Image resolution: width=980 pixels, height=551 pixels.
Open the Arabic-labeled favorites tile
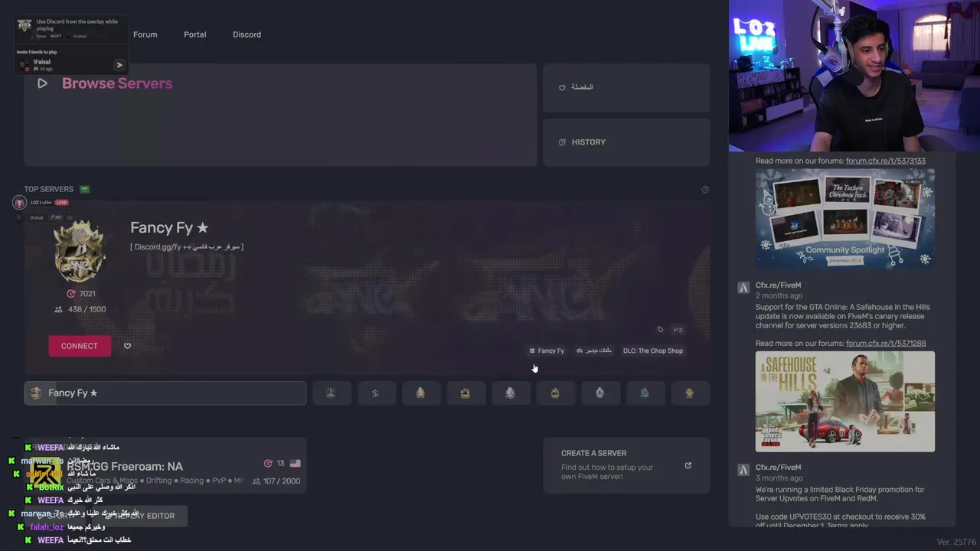point(626,87)
